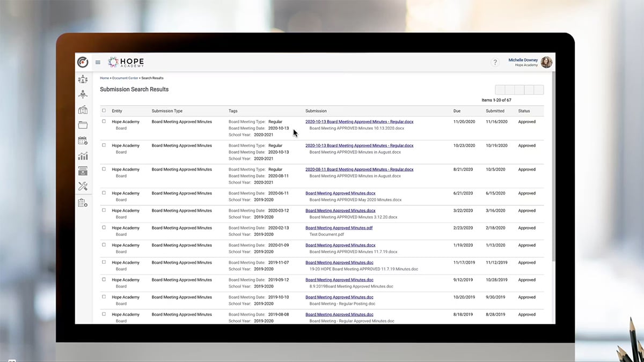This screenshot has height=362, width=644.
Task: Select the user profile icon in the sidebar
Action: click(x=83, y=94)
